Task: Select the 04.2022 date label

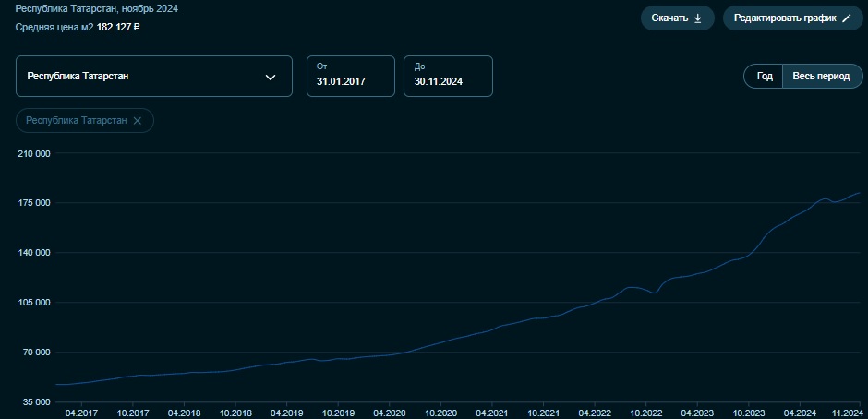Action: tap(595, 413)
